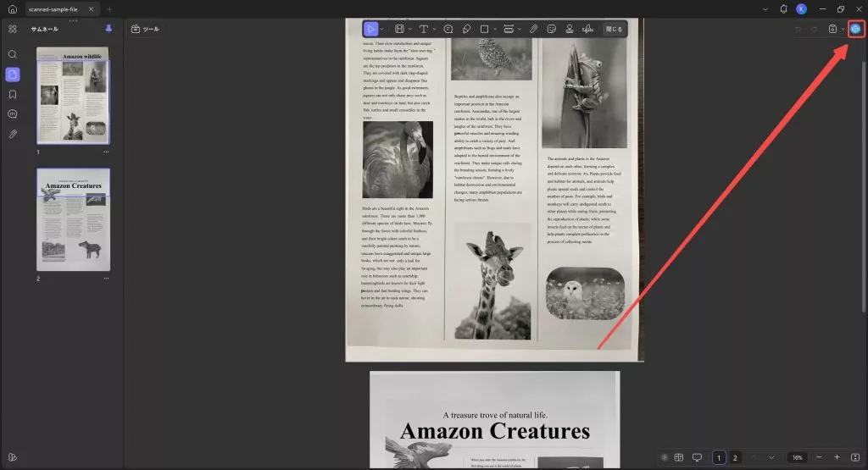The height and width of the screenshot is (470, 868).
Task: Open options menu for thumbnail 2
Action: pyautogui.click(x=106, y=278)
